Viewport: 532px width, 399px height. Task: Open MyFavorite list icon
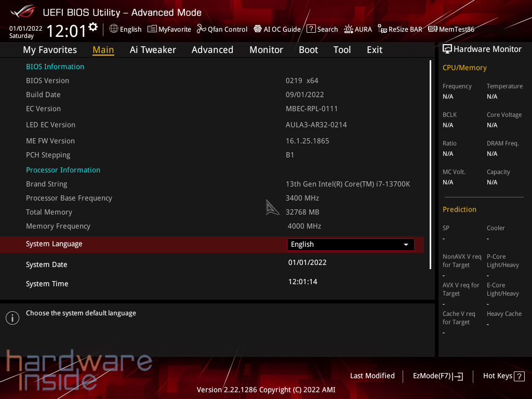tap(152, 29)
